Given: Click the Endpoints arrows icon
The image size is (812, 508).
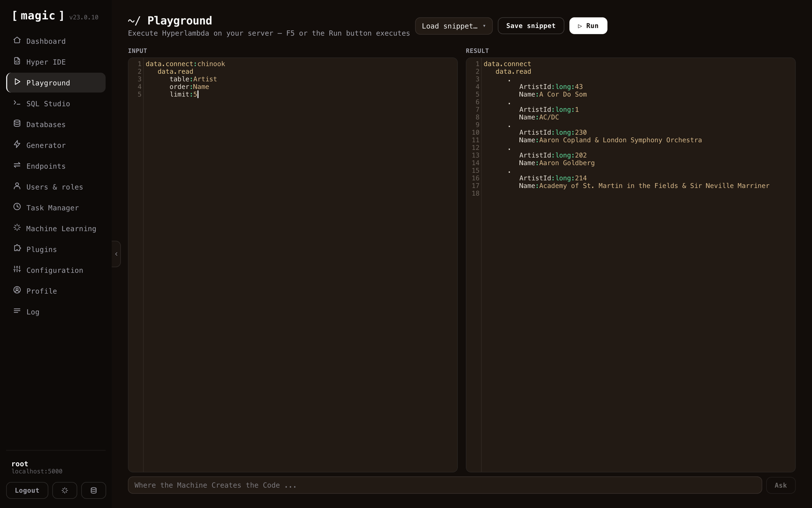Looking at the screenshot, I should tap(17, 165).
